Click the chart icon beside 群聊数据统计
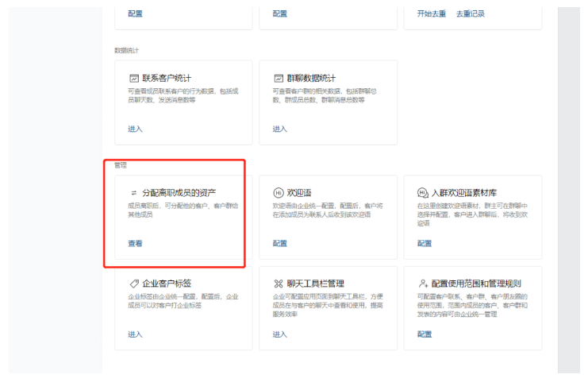588x386 pixels. click(x=279, y=79)
